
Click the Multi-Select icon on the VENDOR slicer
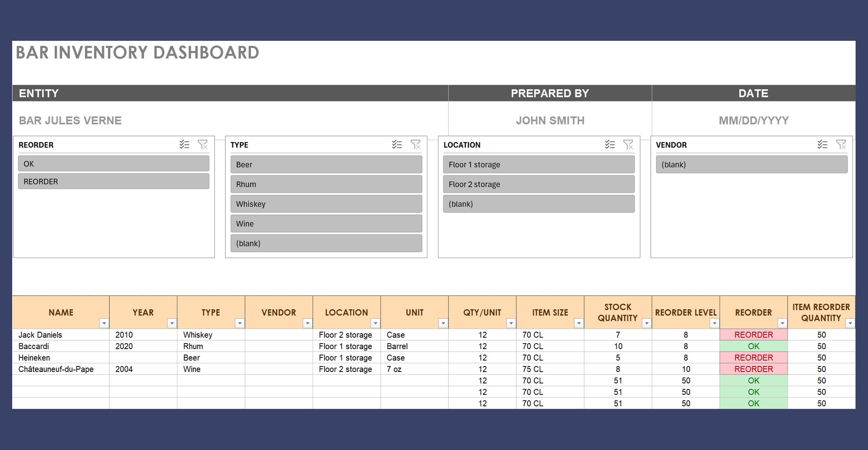pyautogui.click(x=823, y=145)
